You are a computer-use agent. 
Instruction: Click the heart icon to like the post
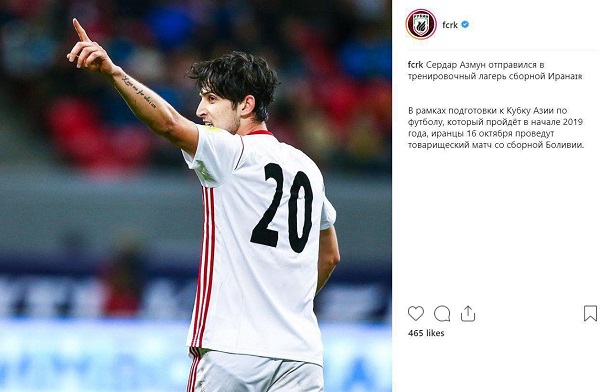[416, 314]
